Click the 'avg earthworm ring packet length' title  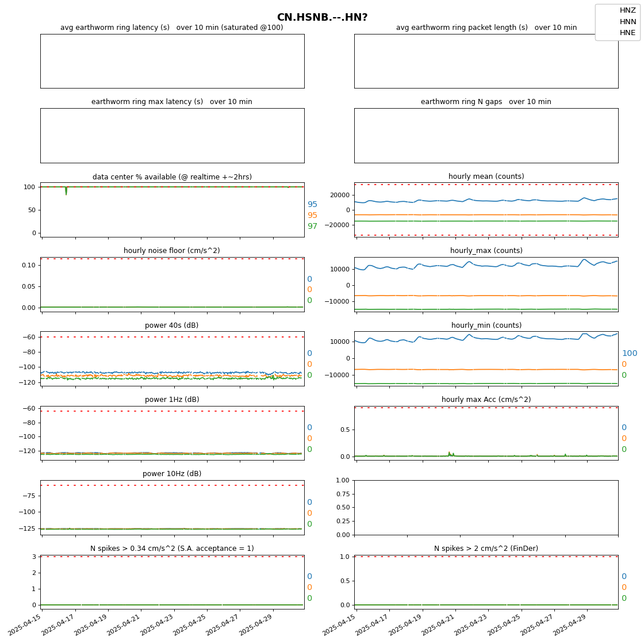tap(486, 28)
